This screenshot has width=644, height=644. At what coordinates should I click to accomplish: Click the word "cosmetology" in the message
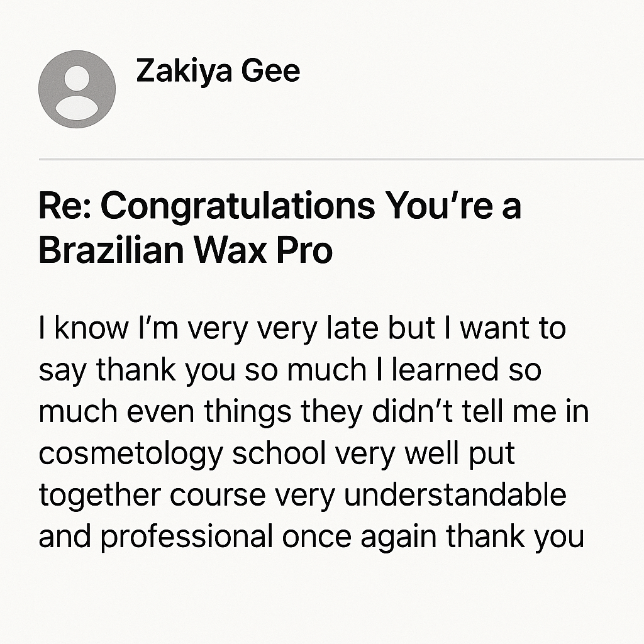pos(131,454)
